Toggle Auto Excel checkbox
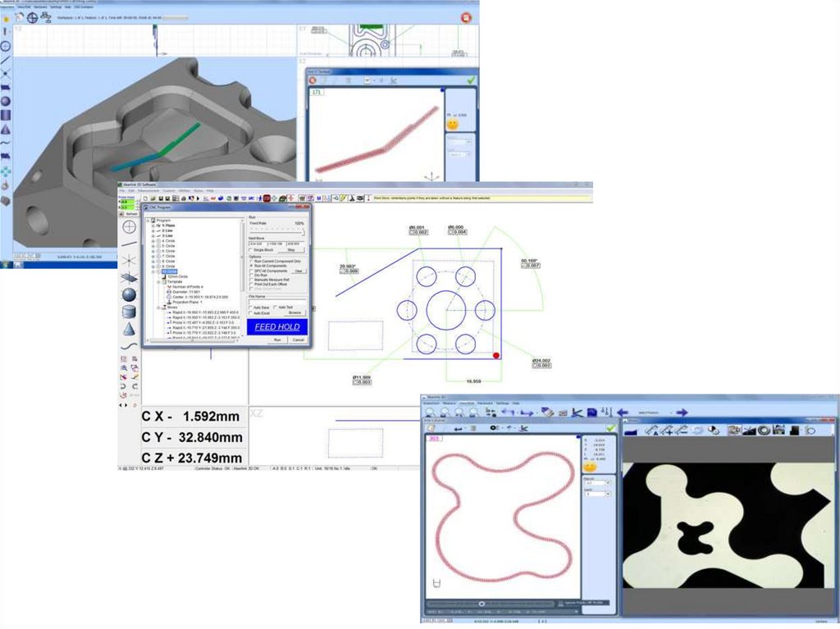This screenshot has width=840, height=629. 250,313
